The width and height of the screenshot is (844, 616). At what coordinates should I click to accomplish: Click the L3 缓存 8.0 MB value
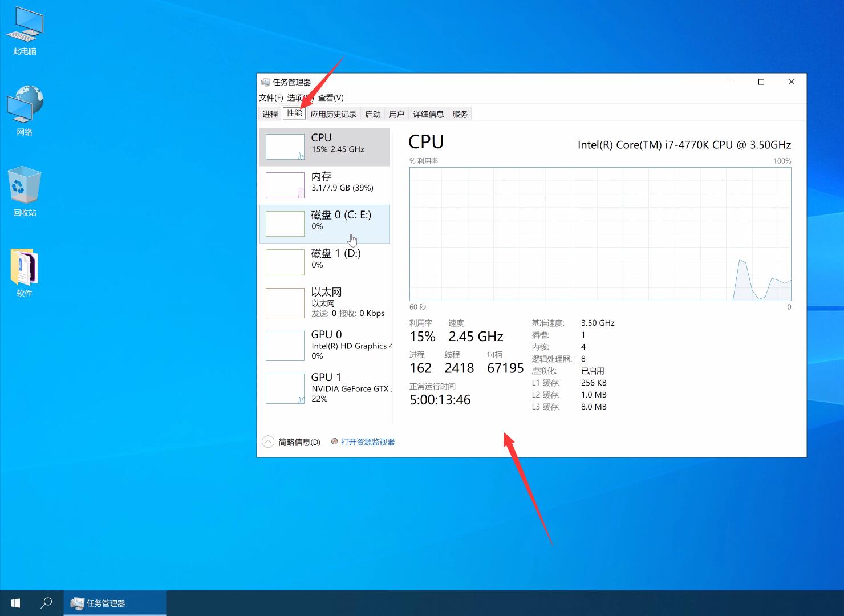pos(594,407)
